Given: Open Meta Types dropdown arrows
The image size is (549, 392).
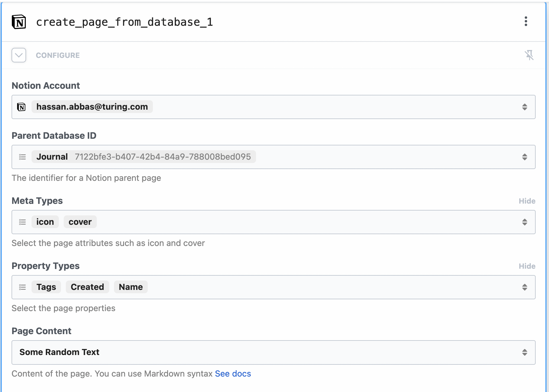Looking at the screenshot, I should 524,222.
